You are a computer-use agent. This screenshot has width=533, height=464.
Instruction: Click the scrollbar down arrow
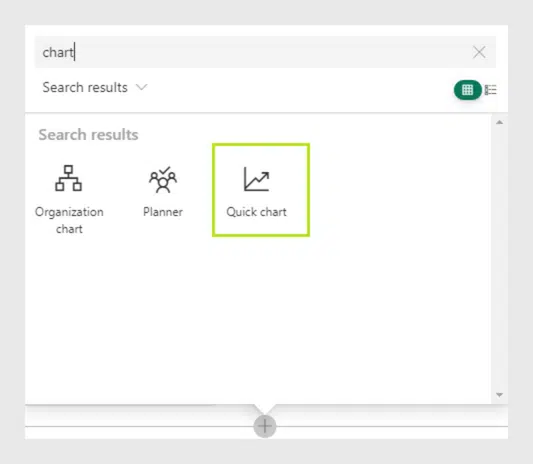pos(499,395)
